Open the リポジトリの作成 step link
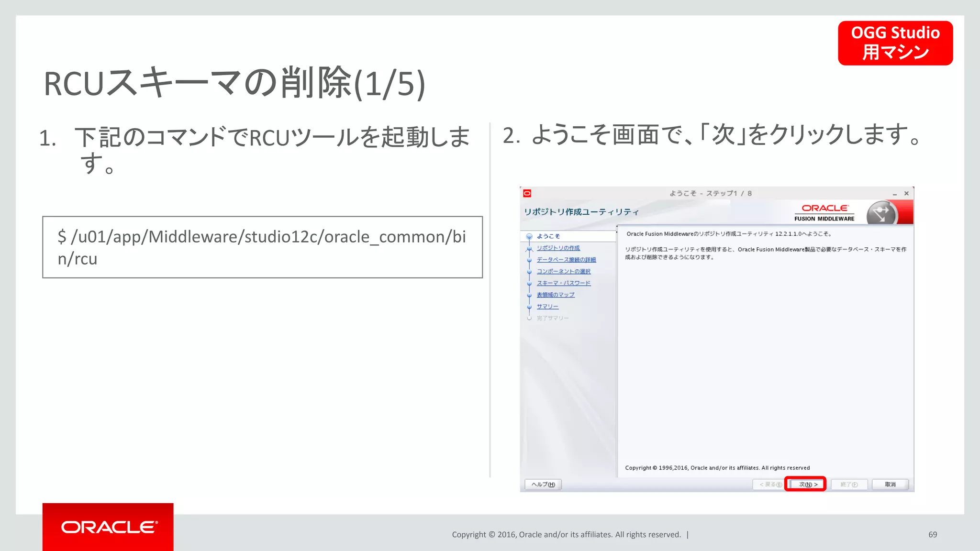 (558, 248)
